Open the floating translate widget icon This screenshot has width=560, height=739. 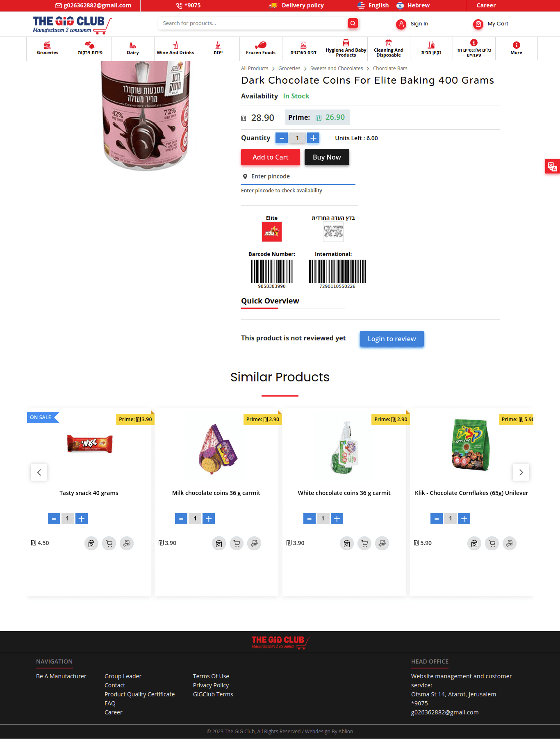552,166
